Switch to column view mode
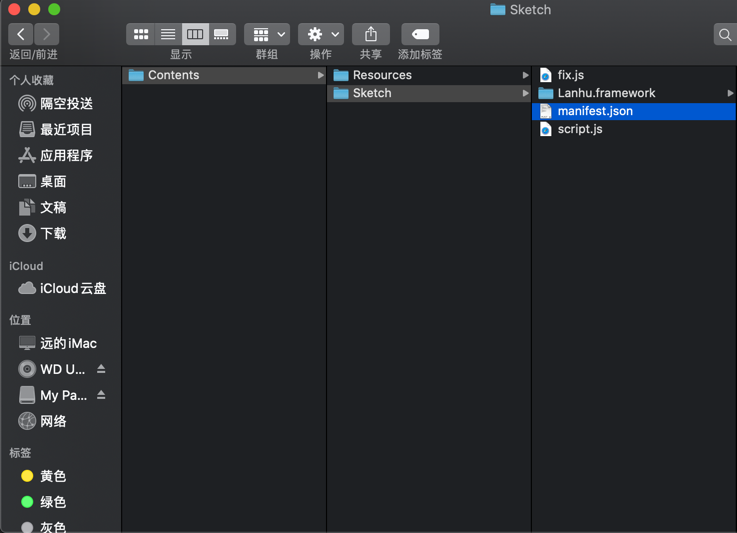This screenshot has height=533, width=737. 195,34
